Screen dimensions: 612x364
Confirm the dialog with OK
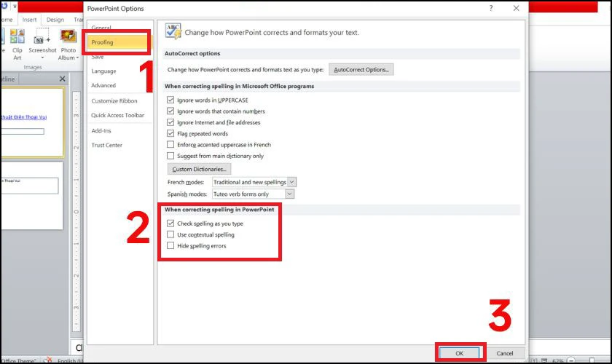tap(460, 353)
